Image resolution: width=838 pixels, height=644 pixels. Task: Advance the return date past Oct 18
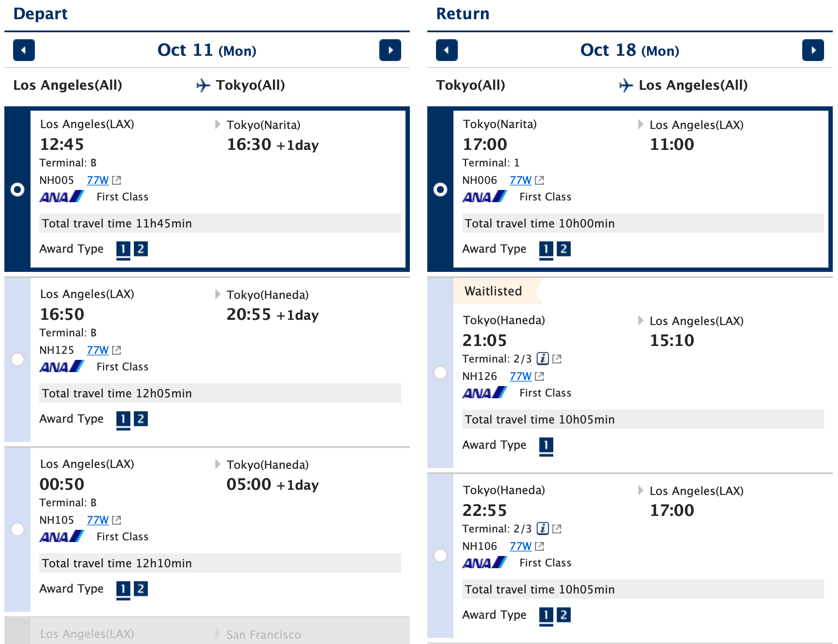[813, 50]
